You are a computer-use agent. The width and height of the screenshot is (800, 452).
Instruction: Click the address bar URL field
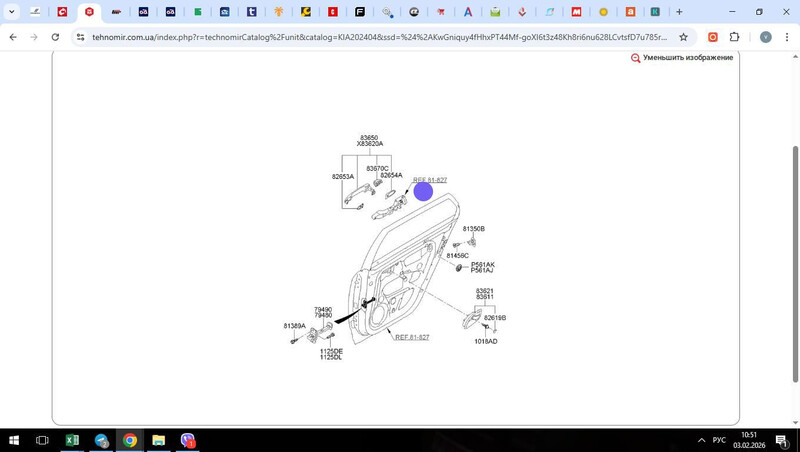pos(380,37)
